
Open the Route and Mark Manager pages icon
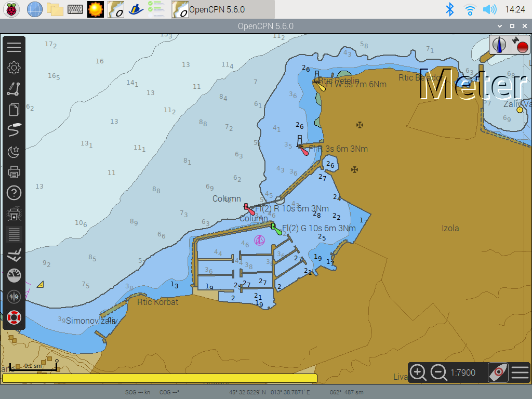(x=14, y=110)
